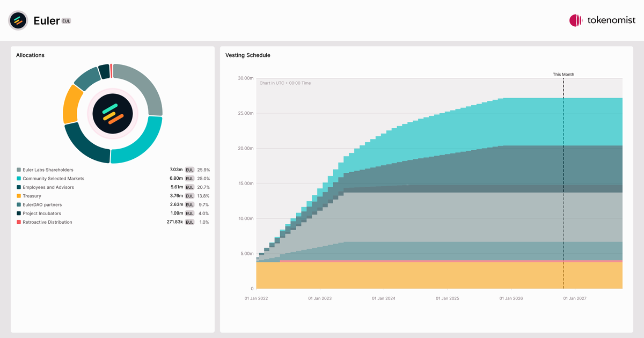Click the "EulerDAO partners" legend label
Viewport: 644px width, 338px height.
click(x=42, y=205)
